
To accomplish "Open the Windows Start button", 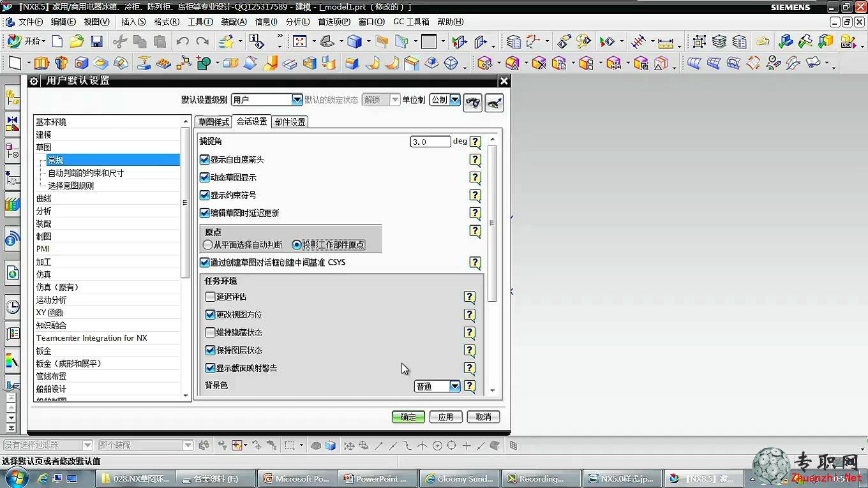I will pos(15,478).
